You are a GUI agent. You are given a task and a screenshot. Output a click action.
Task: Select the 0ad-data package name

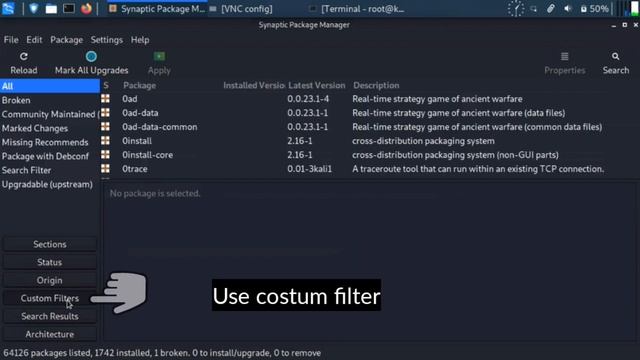pyautogui.click(x=140, y=113)
